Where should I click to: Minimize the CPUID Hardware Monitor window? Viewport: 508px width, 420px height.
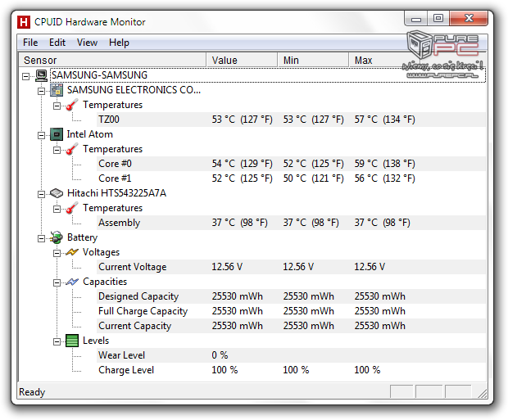pos(416,19)
